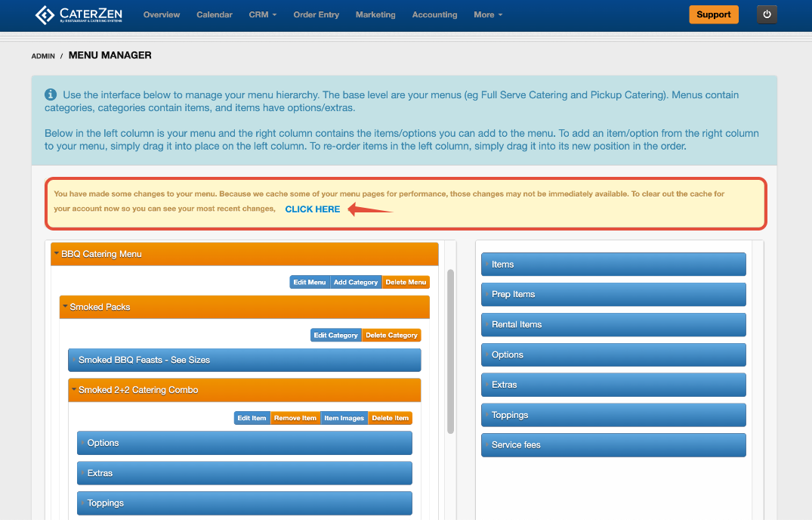The width and height of the screenshot is (812, 520).
Task: Expand the Prep Items panel
Action: pyautogui.click(x=613, y=294)
